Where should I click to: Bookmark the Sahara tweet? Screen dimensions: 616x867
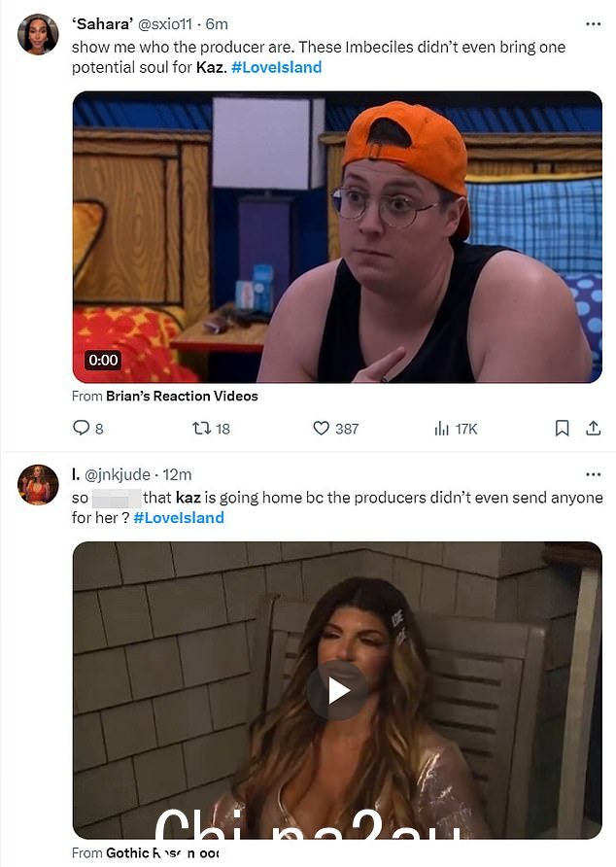coord(562,428)
